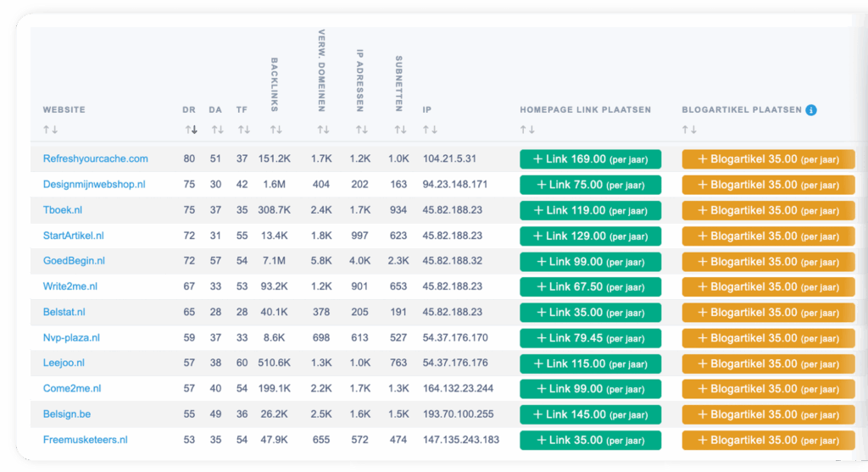The image size is (868, 472).
Task: Click the BACKLINKS column header
Action: [275, 85]
